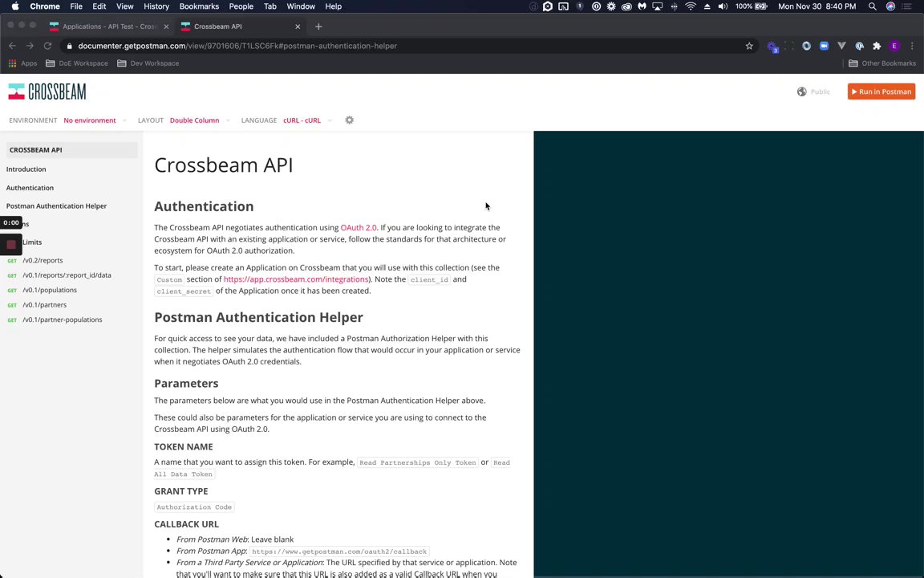Go to Postman Authentication Helper sidebar item
Screen dimensions: 924x578
tap(57, 206)
